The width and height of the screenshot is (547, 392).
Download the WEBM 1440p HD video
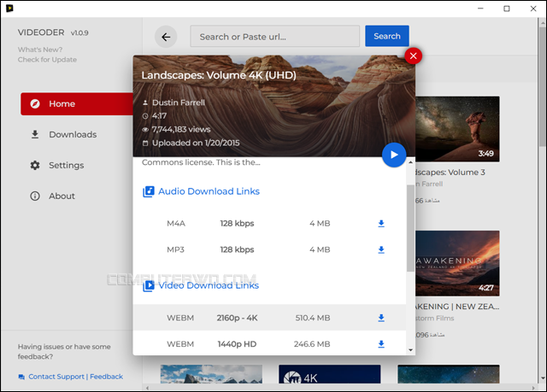[381, 344]
